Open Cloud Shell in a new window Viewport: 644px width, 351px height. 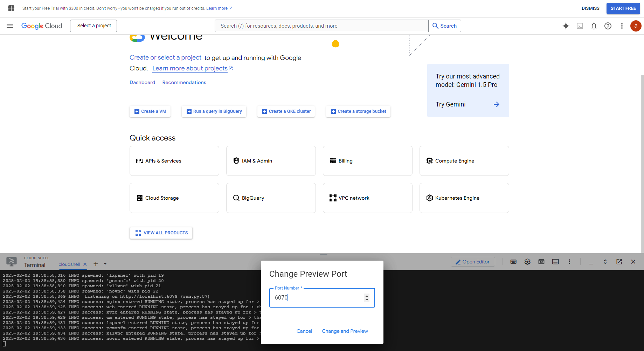619,262
